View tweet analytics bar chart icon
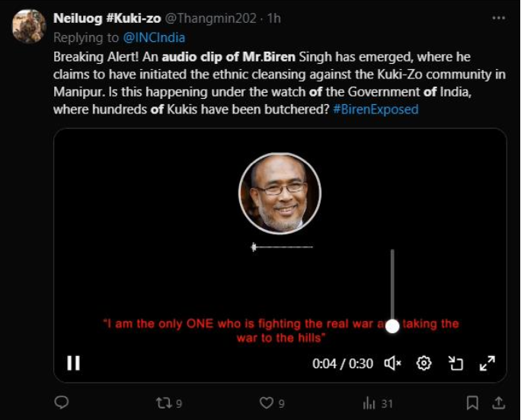 [369, 402]
